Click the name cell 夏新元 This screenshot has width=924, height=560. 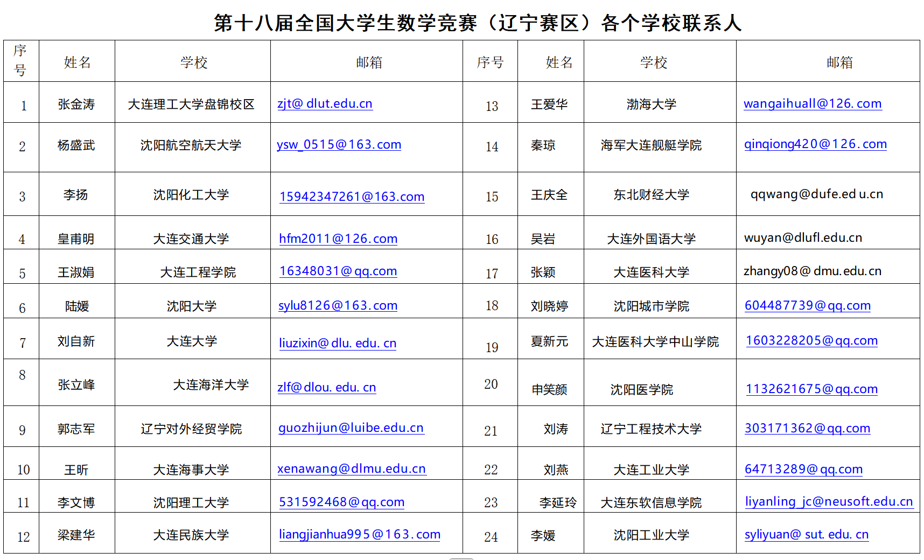click(549, 342)
